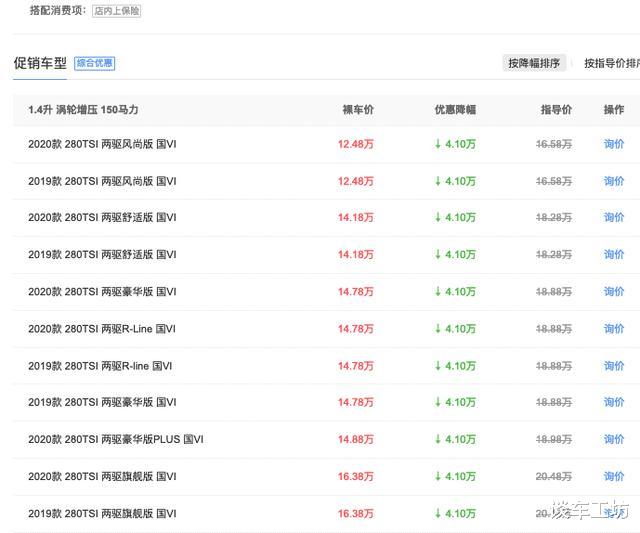Click the 1.4升 涡轮增压 150马力 heading
Viewport: 640px width, 533px height.
click(83, 110)
